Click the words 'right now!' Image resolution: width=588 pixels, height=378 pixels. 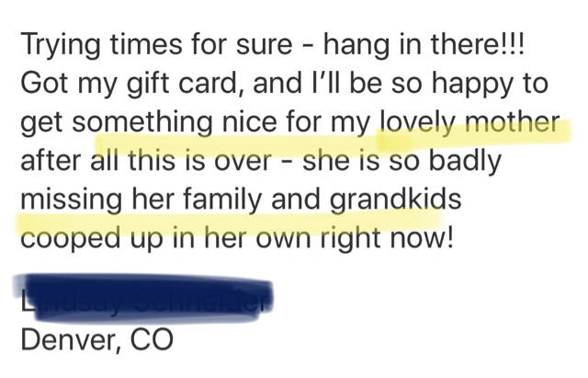[x=387, y=239]
